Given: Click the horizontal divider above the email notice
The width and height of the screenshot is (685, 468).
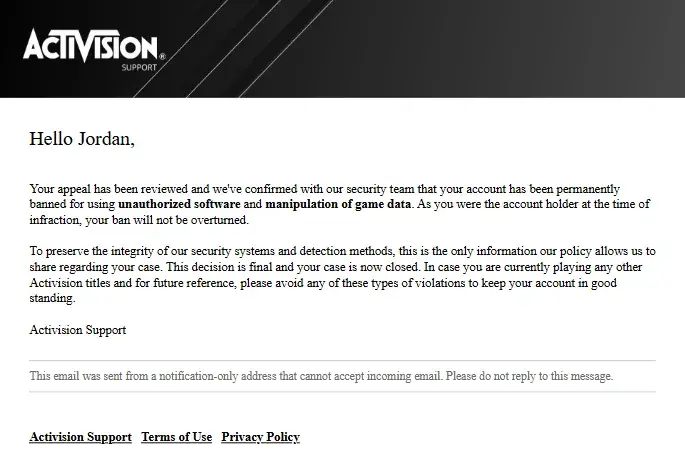Looking at the screenshot, I should coord(342,360).
